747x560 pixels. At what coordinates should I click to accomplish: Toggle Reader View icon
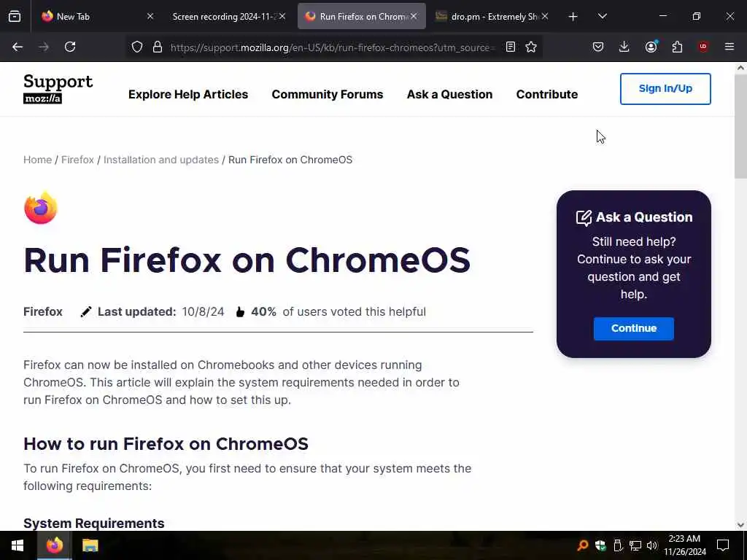pyautogui.click(x=510, y=47)
